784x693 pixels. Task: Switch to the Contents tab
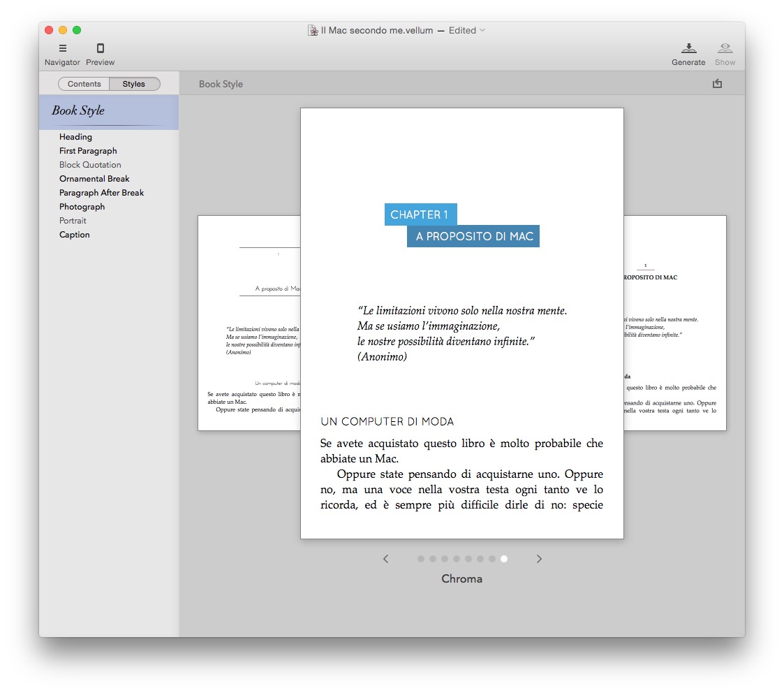(x=84, y=84)
